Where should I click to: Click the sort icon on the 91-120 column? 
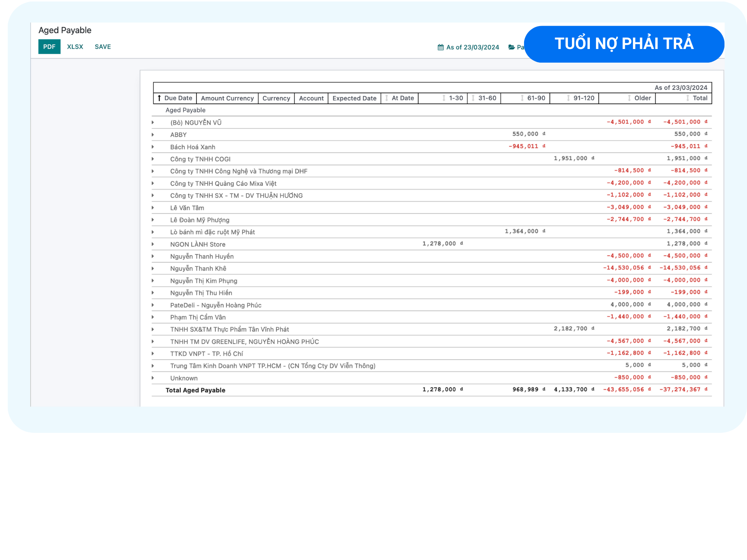[x=568, y=98]
